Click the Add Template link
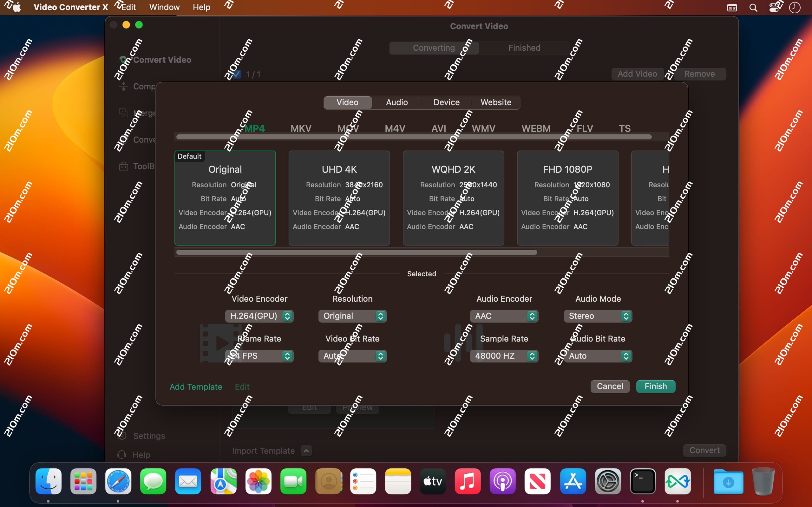Image resolution: width=812 pixels, height=507 pixels. pyautogui.click(x=196, y=386)
